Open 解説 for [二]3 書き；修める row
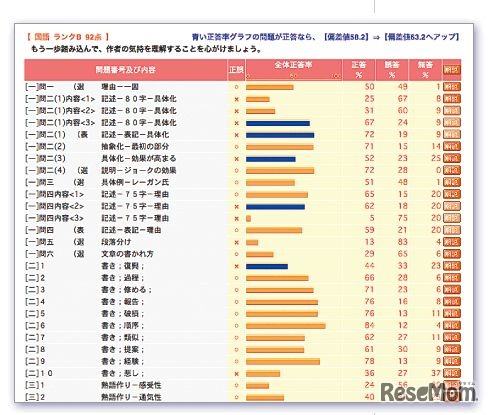The height and width of the screenshot is (415, 491). [452, 290]
